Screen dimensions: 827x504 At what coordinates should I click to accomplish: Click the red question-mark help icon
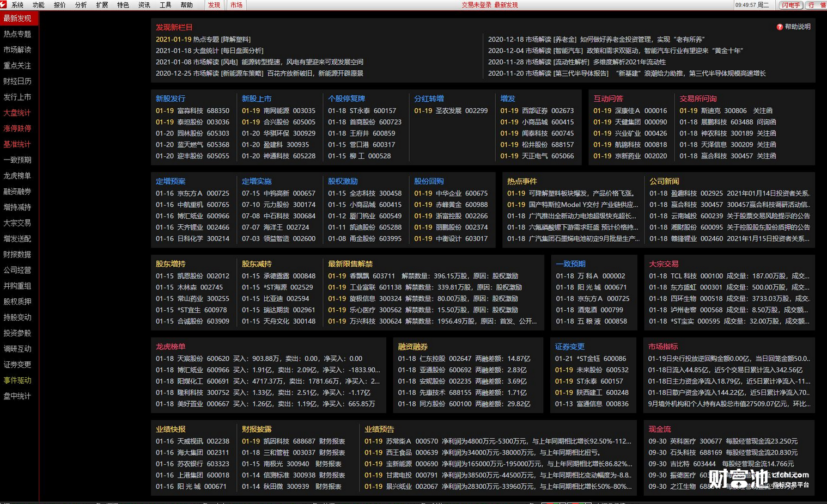pos(780,27)
